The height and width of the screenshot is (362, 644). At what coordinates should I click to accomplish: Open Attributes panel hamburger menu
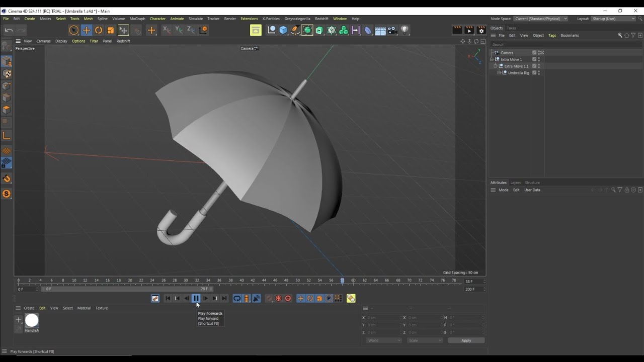pyautogui.click(x=493, y=190)
